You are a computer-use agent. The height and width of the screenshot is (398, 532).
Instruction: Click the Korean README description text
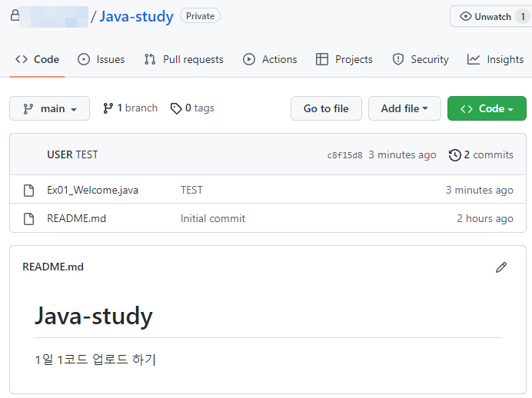tap(95, 360)
